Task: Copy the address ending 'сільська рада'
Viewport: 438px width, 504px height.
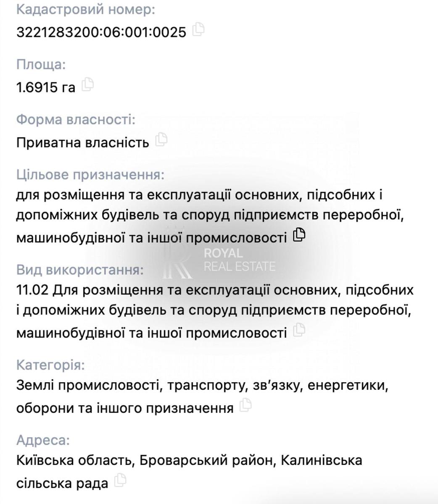Action: click(121, 480)
